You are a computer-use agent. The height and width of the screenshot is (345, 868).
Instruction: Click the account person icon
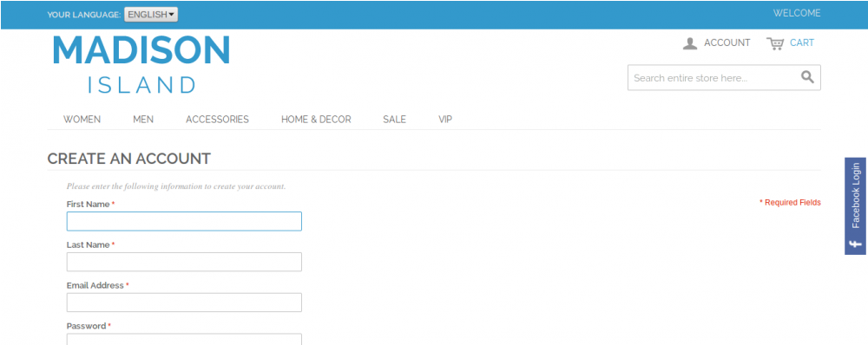[x=690, y=43]
